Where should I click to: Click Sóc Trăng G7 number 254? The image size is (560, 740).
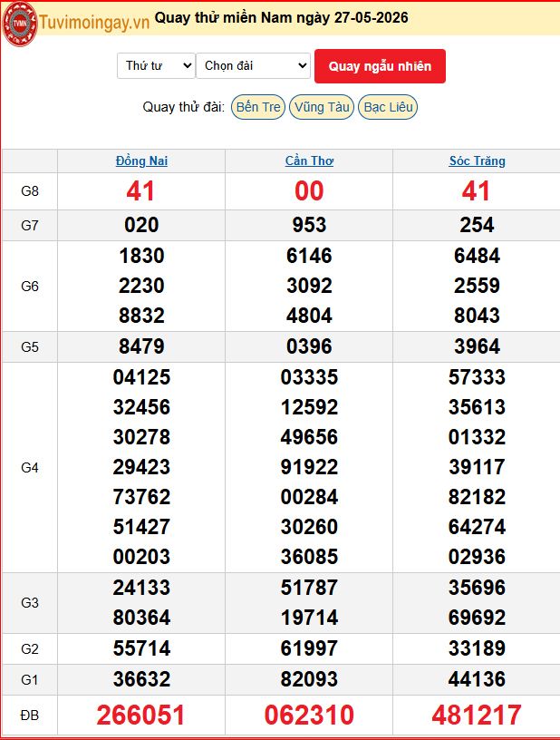pyautogui.click(x=477, y=225)
